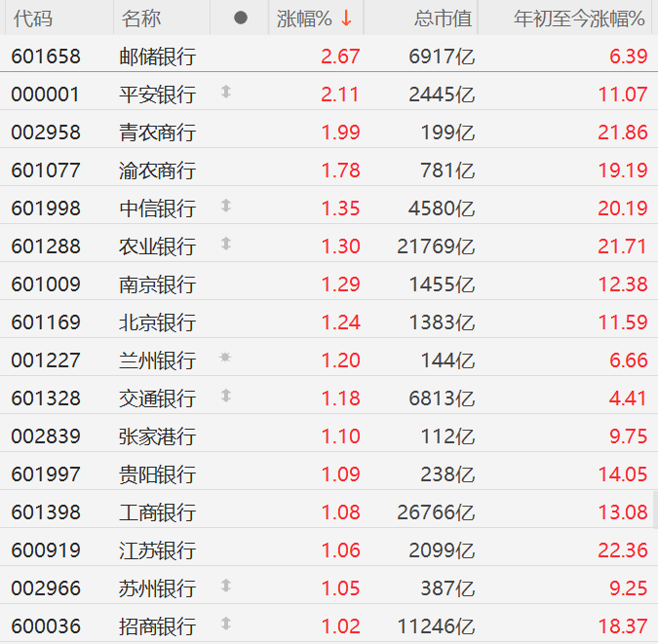Click the margin-trading icon for 招商银行
The image size is (658, 644).
pos(226,624)
